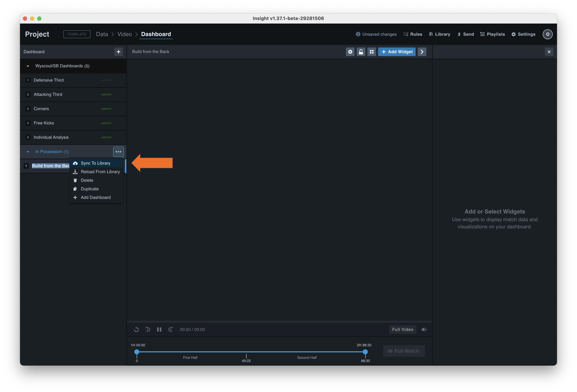Click the Project title
The image size is (577, 392).
(x=37, y=34)
